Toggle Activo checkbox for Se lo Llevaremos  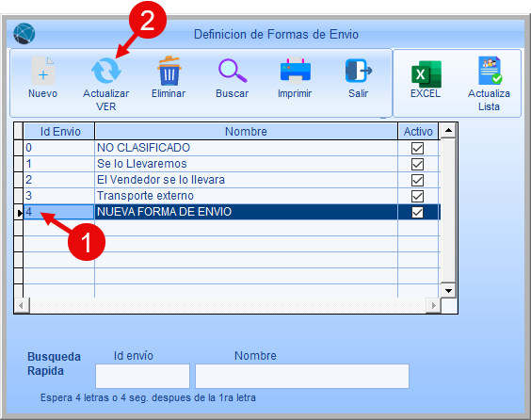[417, 164]
